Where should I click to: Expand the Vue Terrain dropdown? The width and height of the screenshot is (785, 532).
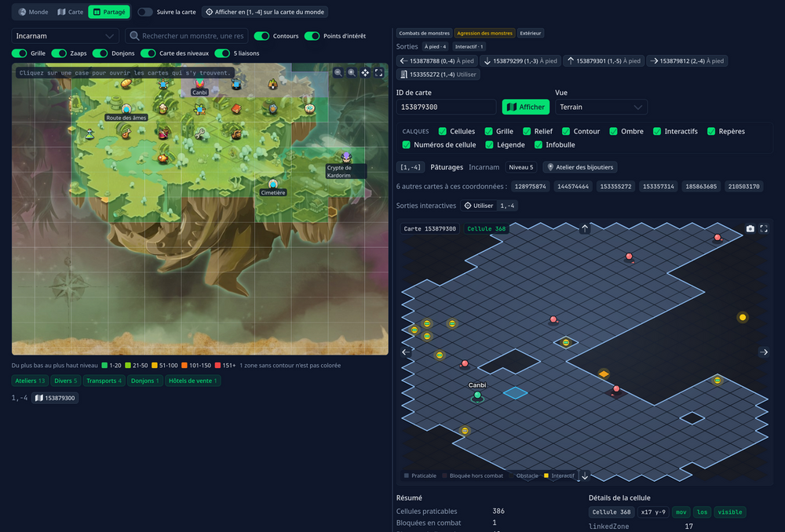coord(601,107)
